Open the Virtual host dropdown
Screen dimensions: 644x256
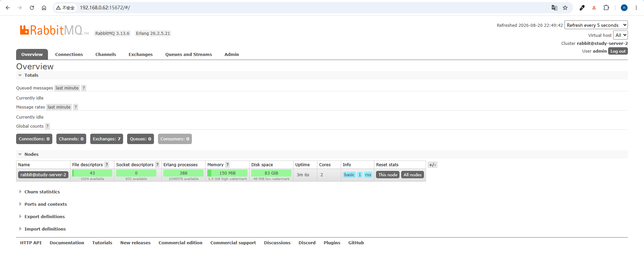click(621, 35)
